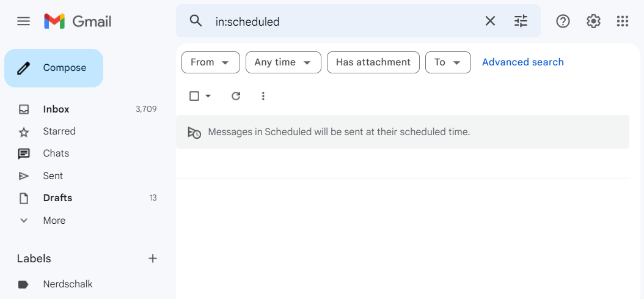
Task: Expand the select dropdown arrow beside checkbox
Action: click(x=208, y=96)
